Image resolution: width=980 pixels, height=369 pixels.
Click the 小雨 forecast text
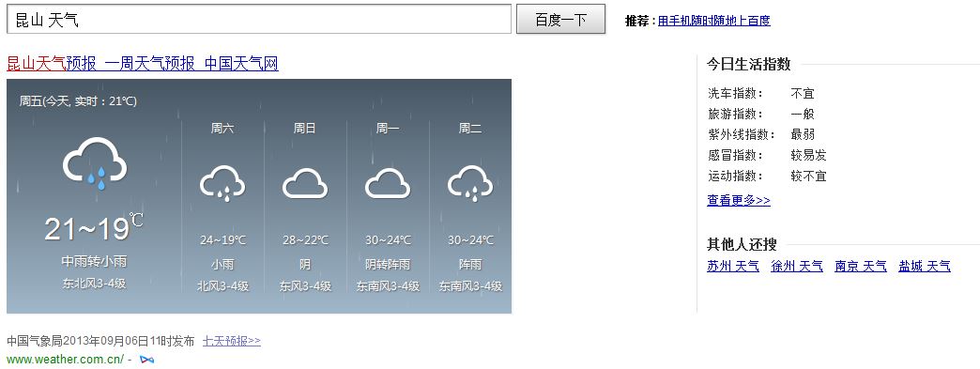[x=222, y=264]
